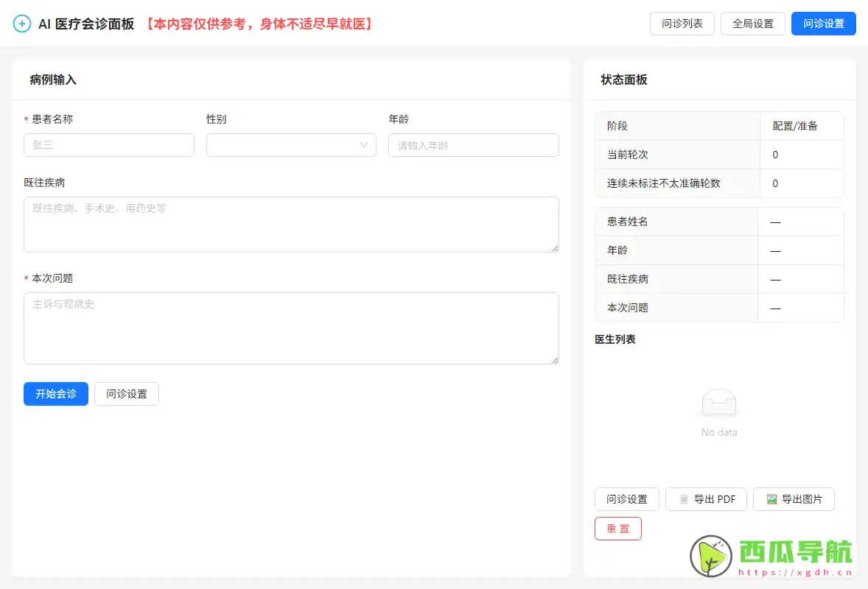Click the resize handle of 本次问题 textarea

(x=556, y=361)
